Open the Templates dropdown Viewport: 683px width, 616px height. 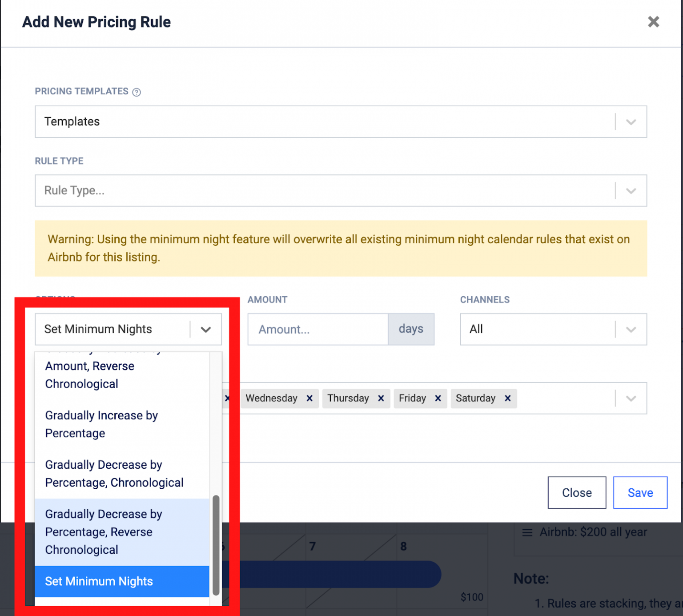pyautogui.click(x=631, y=121)
